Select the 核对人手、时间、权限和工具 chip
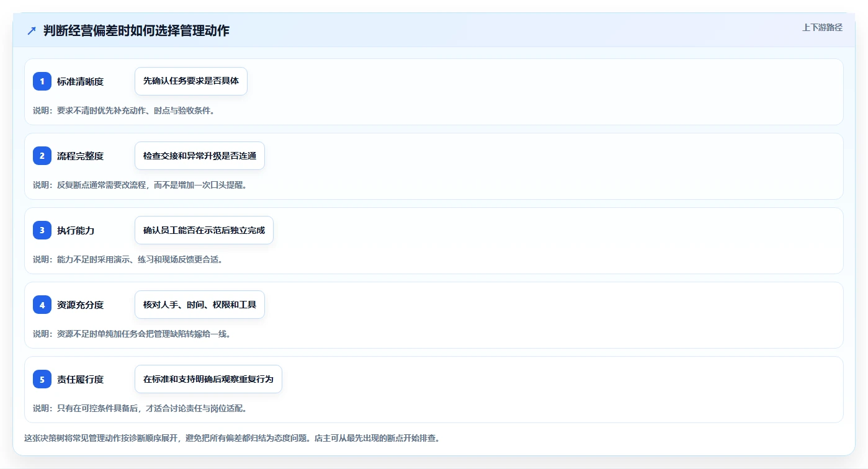 200,305
